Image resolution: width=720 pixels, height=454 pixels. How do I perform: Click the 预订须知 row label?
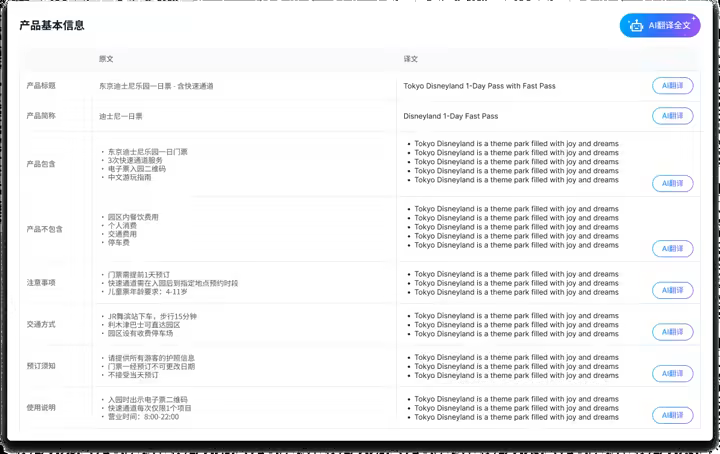point(41,366)
